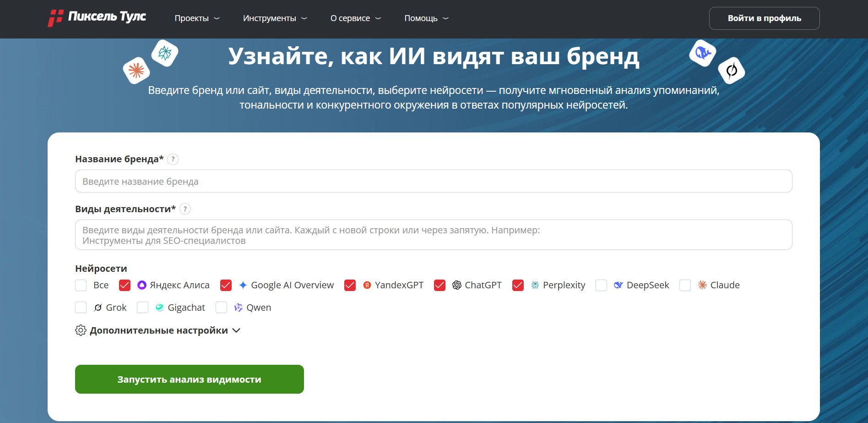Click the Пиксель Тулс logo

[x=97, y=18]
